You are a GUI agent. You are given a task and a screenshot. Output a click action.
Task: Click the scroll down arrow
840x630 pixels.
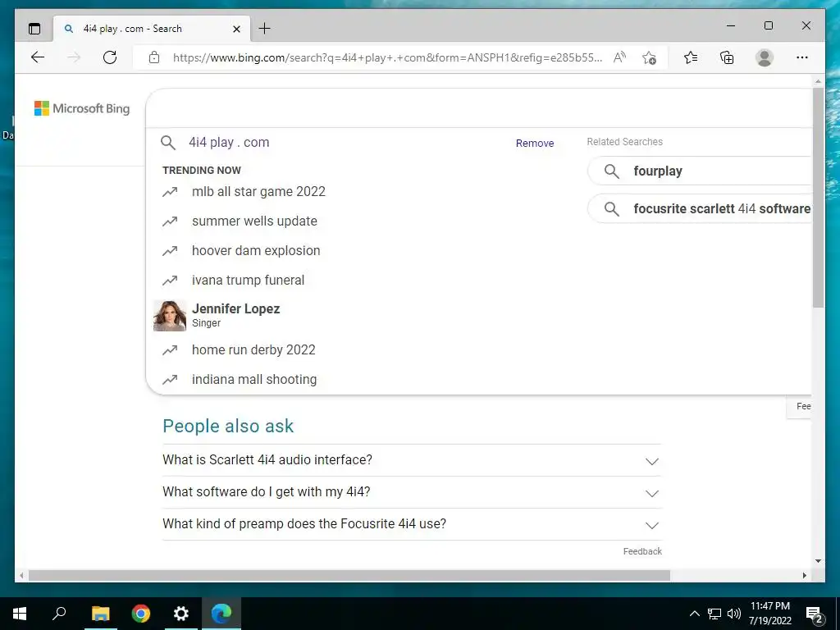818,561
